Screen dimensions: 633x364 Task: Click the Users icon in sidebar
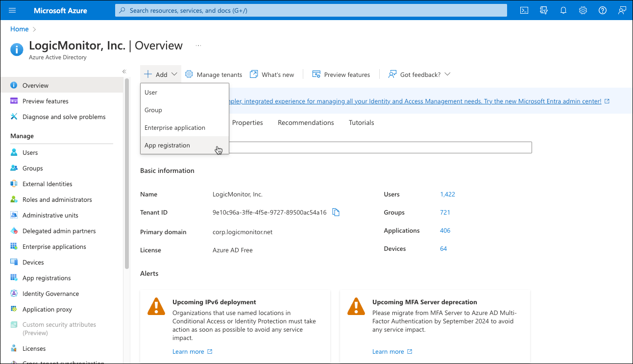pos(14,152)
